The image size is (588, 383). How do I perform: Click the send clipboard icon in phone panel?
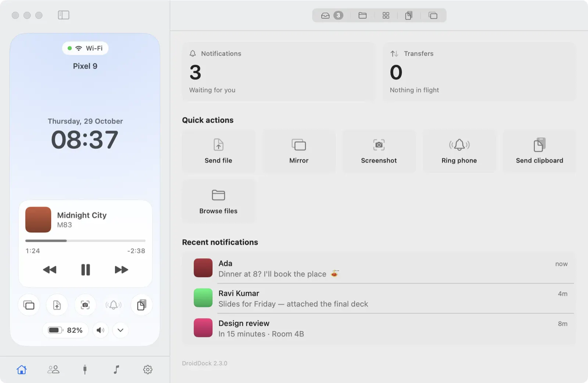point(141,305)
